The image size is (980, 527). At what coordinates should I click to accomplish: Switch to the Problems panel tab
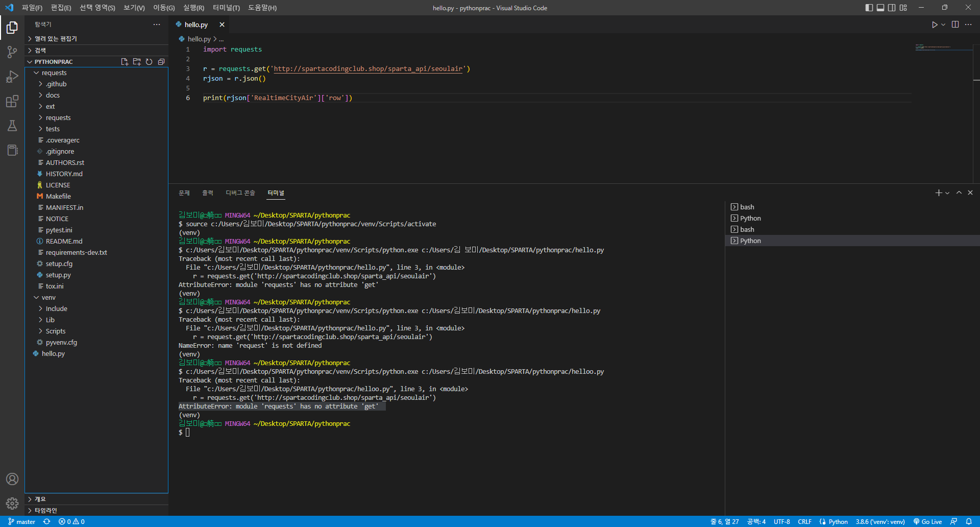click(184, 193)
